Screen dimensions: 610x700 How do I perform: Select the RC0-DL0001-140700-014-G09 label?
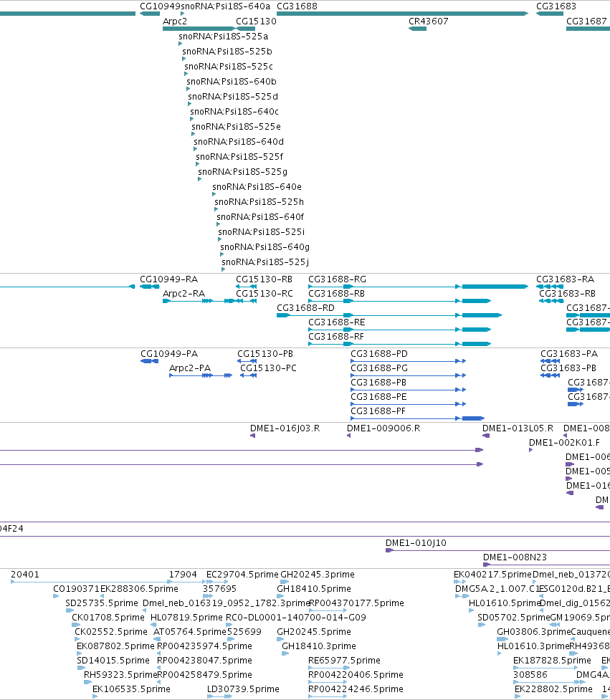click(295, 618)
